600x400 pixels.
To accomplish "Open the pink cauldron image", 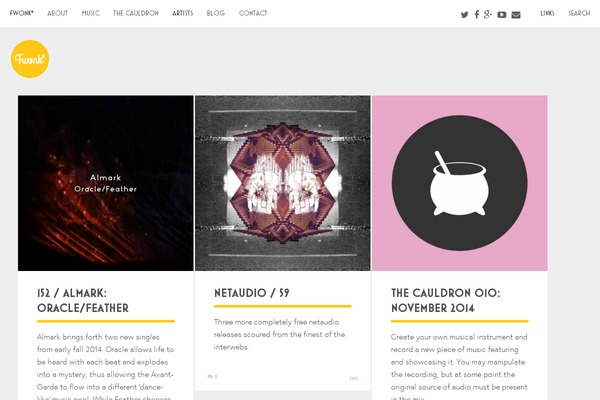I will 460,183.
